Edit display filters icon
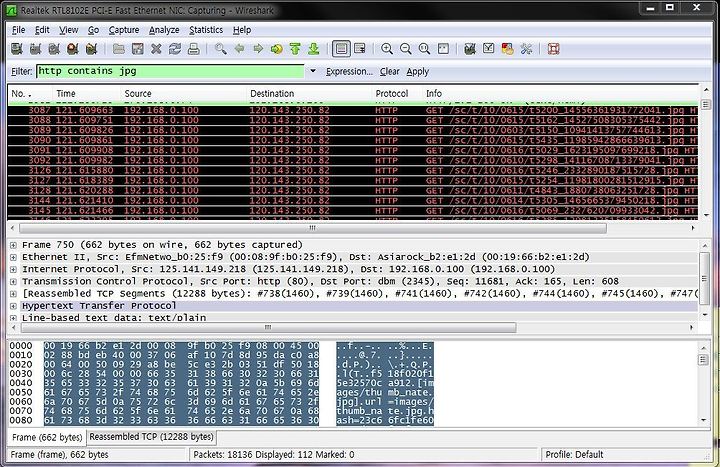The width and height of the screenshot is (720, 467). pyautogui.click(x=489, y=49)
